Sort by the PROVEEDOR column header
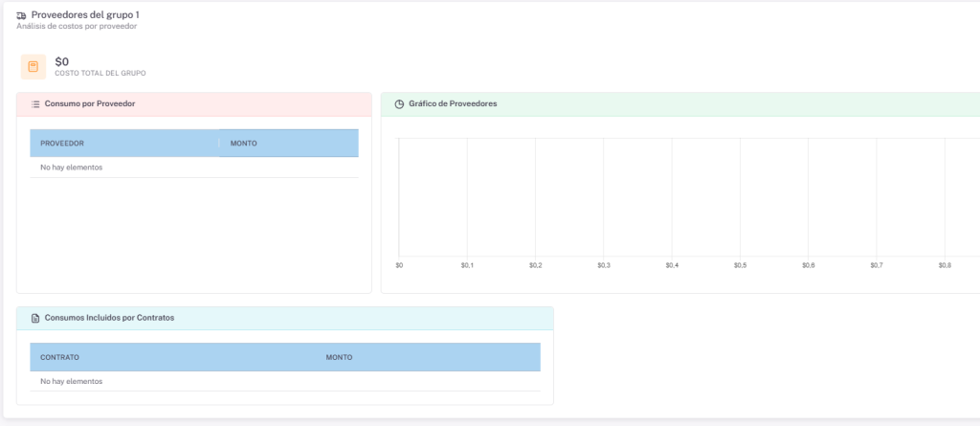The image size is (980, 426). point(62,144)
